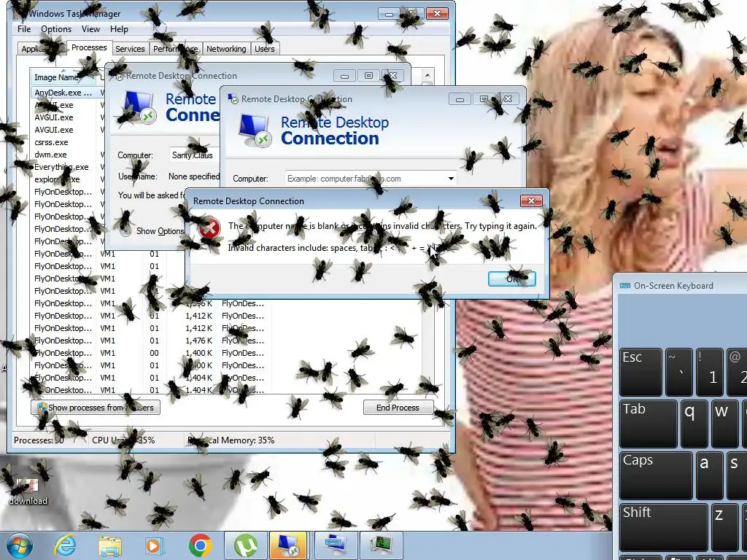Open the Task Manager taskbar icon
This screenshot has height=560, width=747.
click(382, 545)
